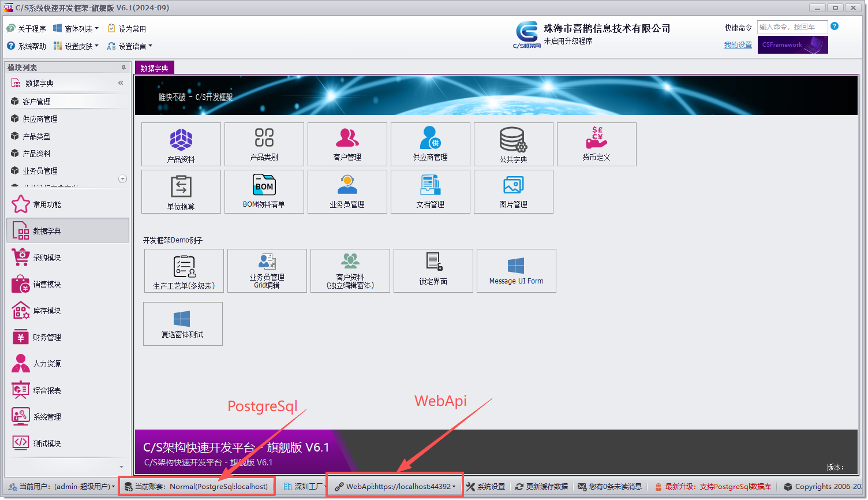Open 客户管理 module icon
The width and height of the screenshot is (868, 500).
tap(347, 144)
